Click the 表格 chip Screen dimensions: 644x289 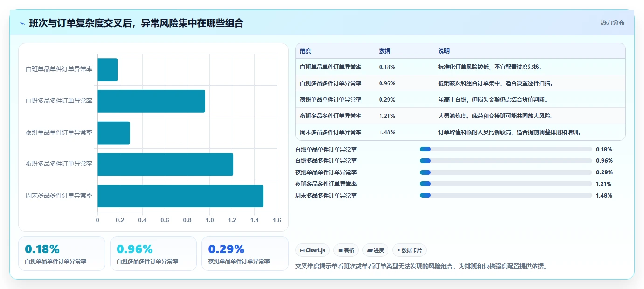pos(346,250)
